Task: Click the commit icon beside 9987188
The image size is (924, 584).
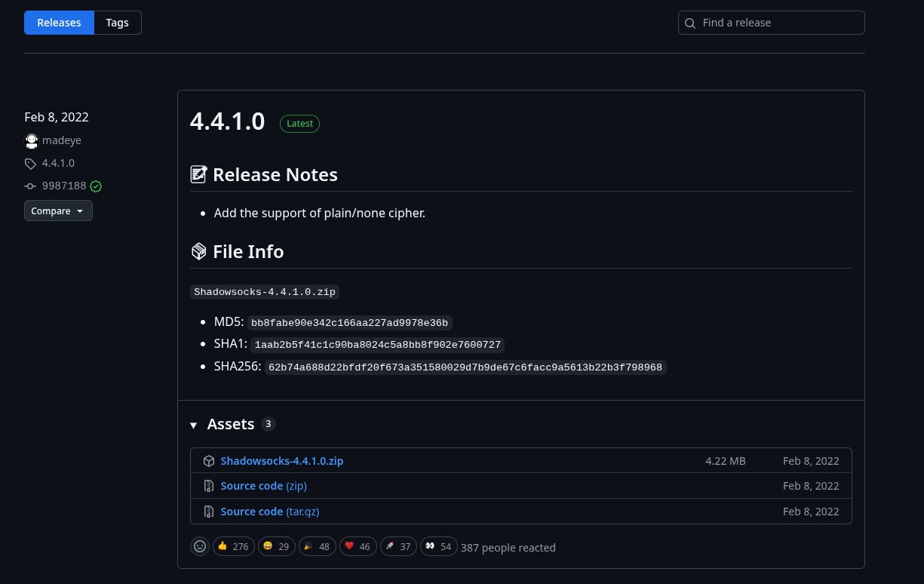Action: (x=30, y=186)
